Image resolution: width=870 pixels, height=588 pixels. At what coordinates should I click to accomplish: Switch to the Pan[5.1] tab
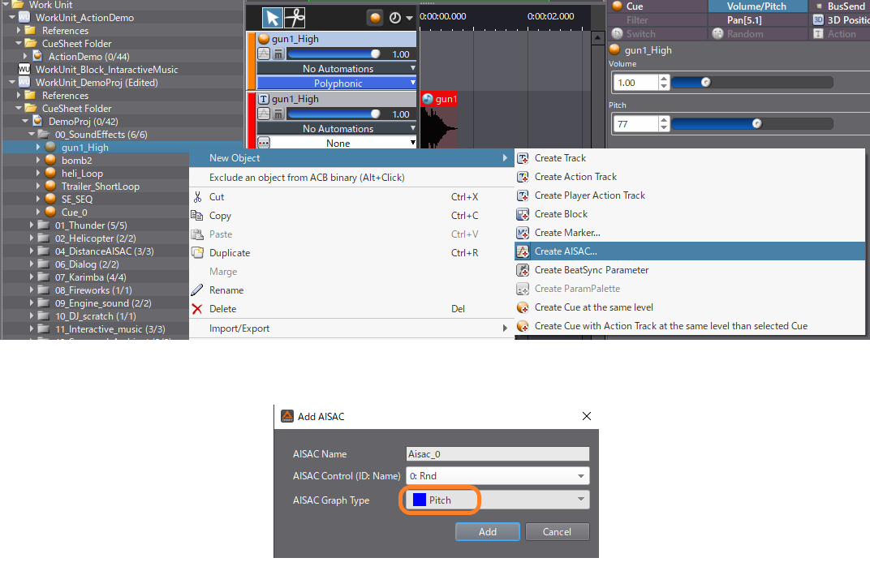click(x=757, y=20)
